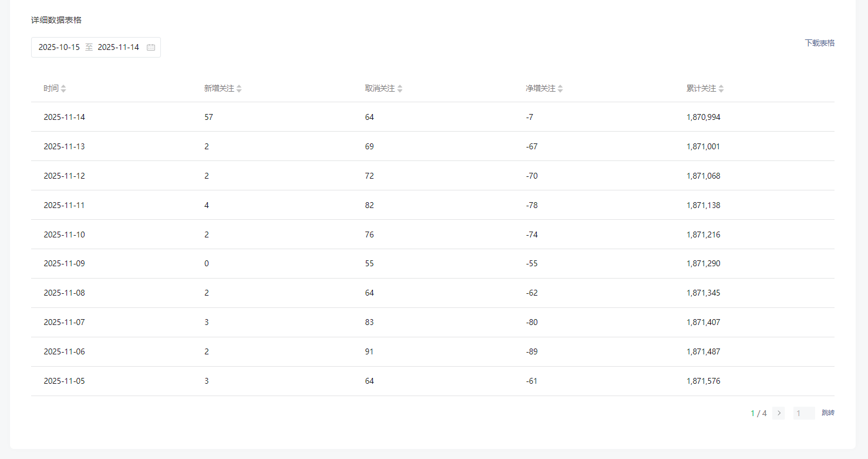Select the 2025-11-14 date cell in table

pos(64,117)
